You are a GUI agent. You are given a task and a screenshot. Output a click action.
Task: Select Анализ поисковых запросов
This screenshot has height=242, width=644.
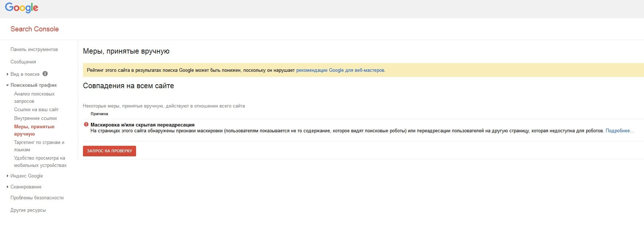point(34,97)
